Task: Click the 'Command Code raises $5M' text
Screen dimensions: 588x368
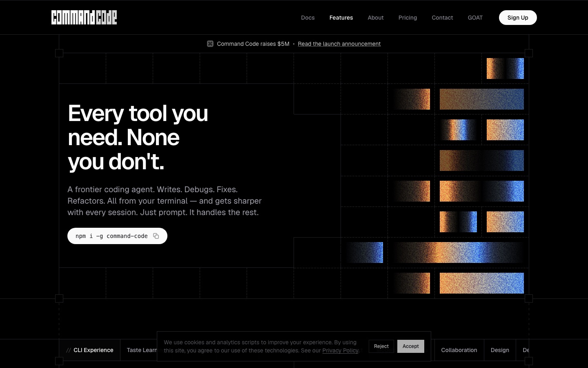Action: tap(253, 44)
